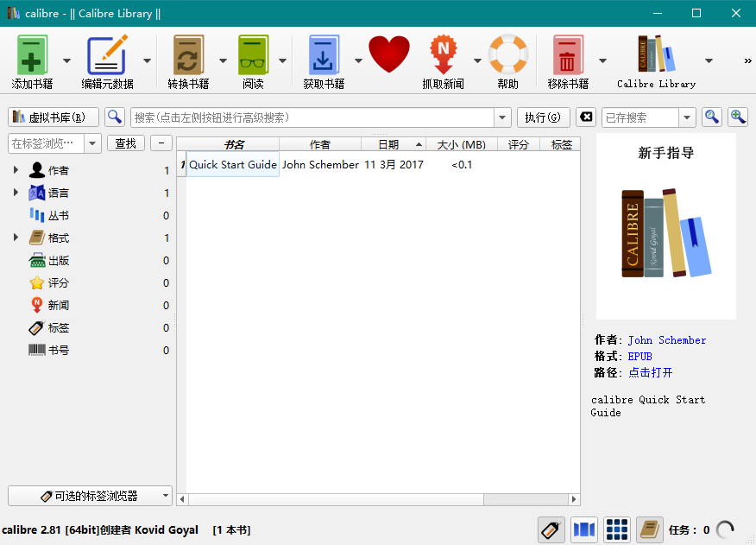
Task: Open 帮助 (Help) lifebuoy icon
Action: coord(507,54)
